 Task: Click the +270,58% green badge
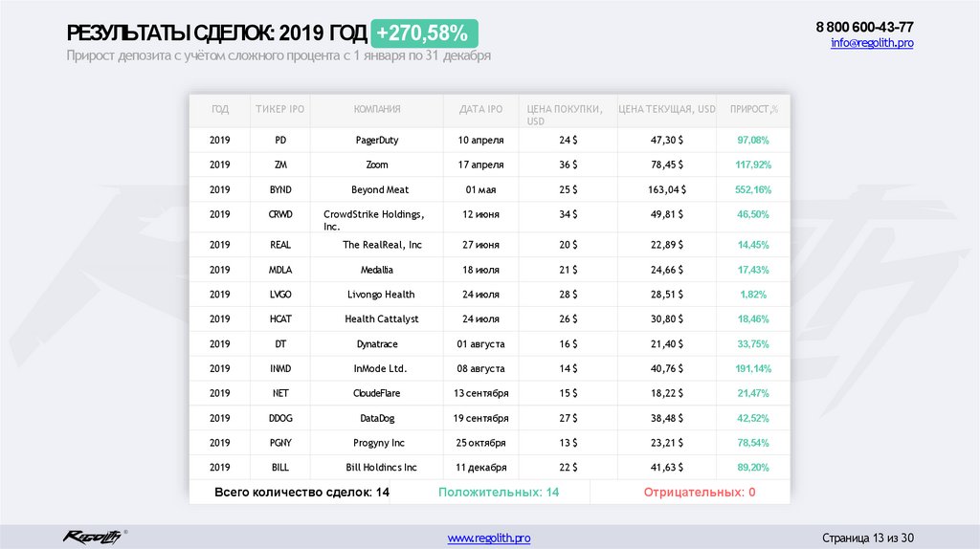422,34
